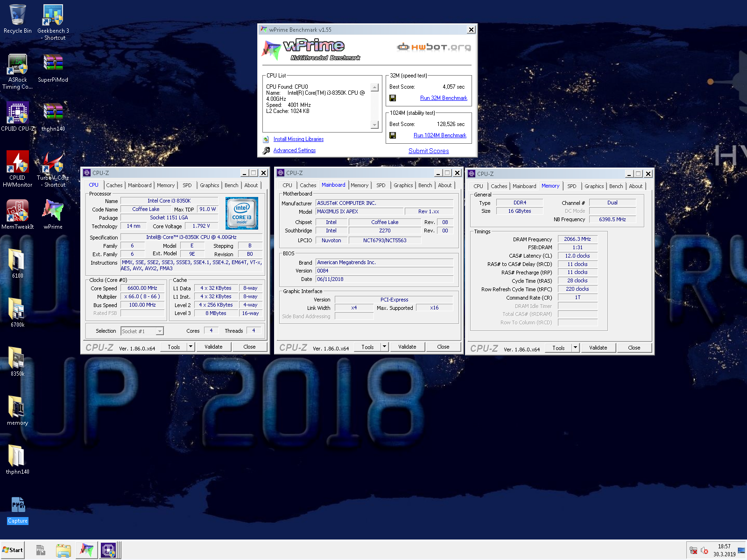Click the HWBOT.org logo in wPrime
The height and width of the screenshot is (560, 747).
tap(434, 47)
